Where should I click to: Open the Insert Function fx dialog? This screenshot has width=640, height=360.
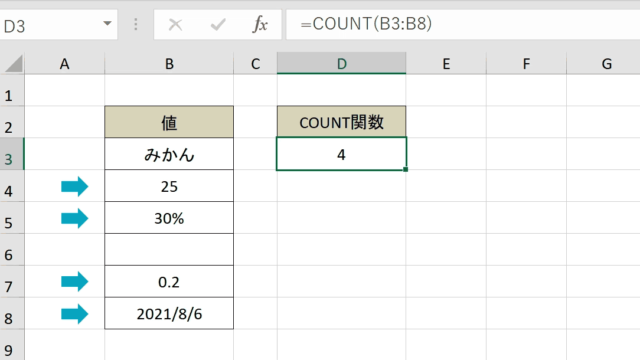[260, 24]
